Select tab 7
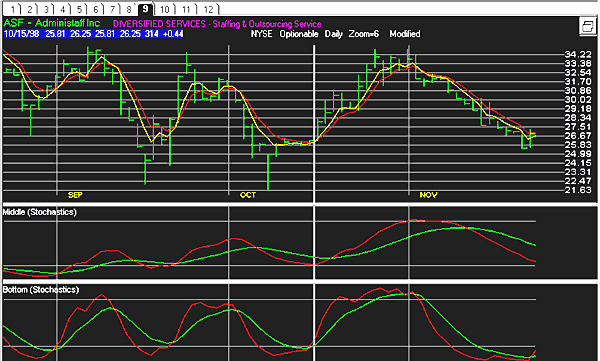This screenshot has height=361, width=600. coord(112,9)
